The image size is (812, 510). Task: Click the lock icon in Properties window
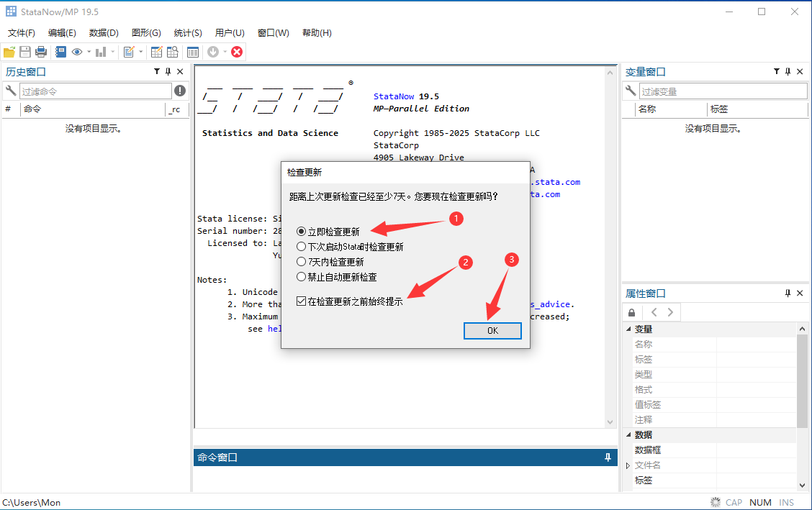[x=631, y=312]
